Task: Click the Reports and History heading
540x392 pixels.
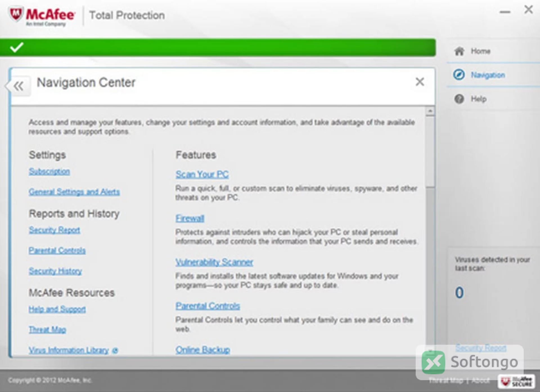Action: pos(74,214)
